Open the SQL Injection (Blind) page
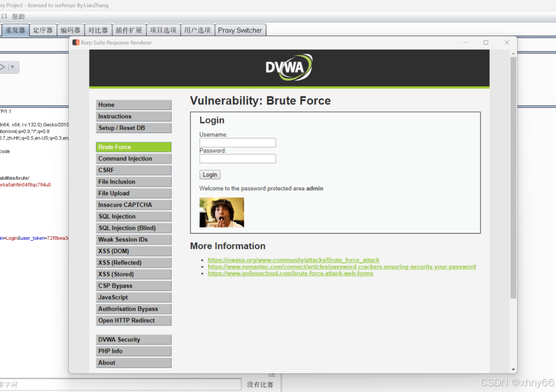 (x=134, y=228)
